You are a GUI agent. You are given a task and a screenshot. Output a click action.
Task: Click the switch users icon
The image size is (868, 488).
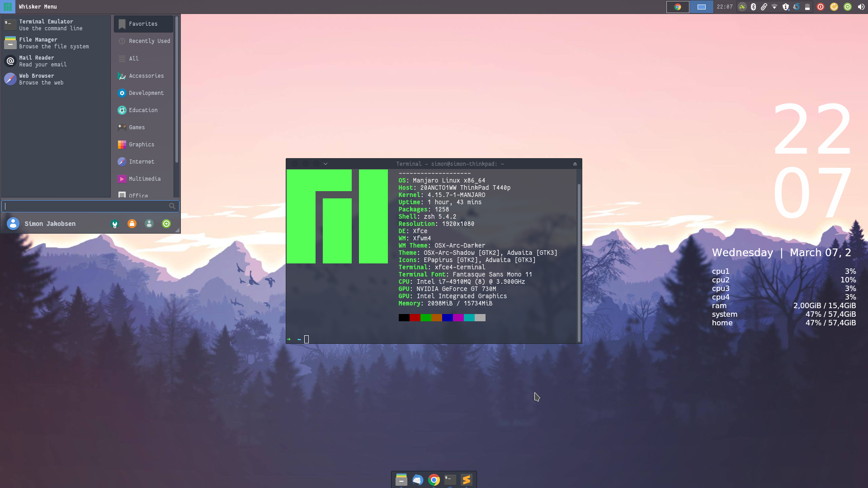(149, 224)
